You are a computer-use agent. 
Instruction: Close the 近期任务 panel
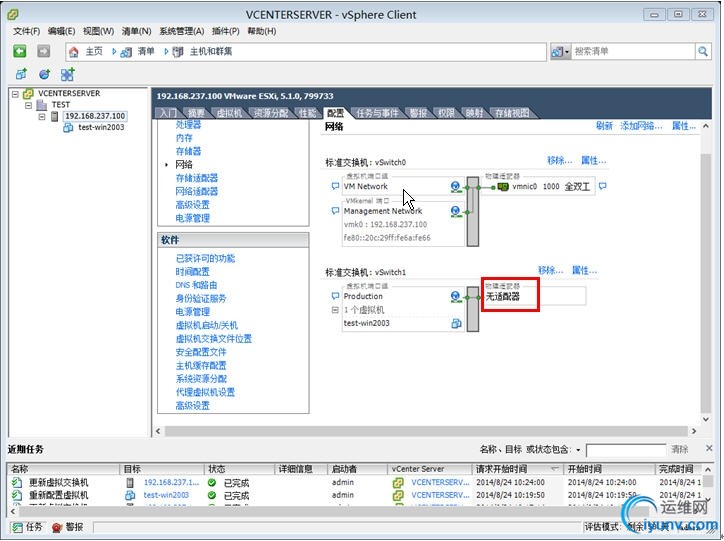coord(709,448)
